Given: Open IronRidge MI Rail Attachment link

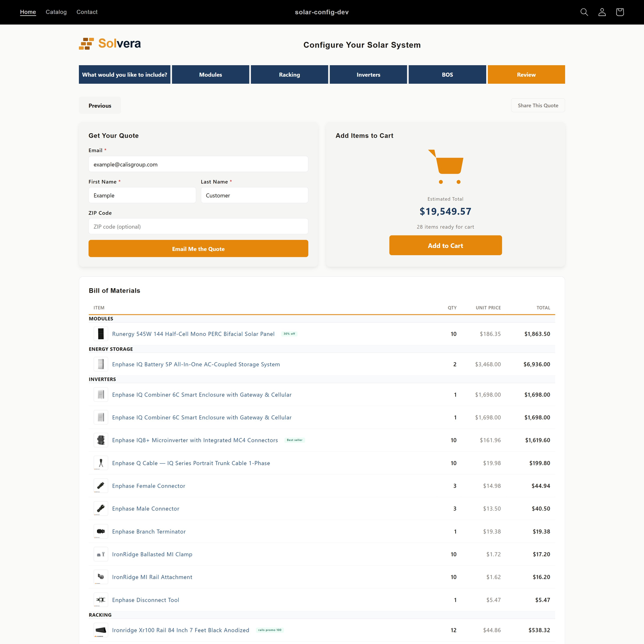Looking at the screenshot, I should pos(152,577).
